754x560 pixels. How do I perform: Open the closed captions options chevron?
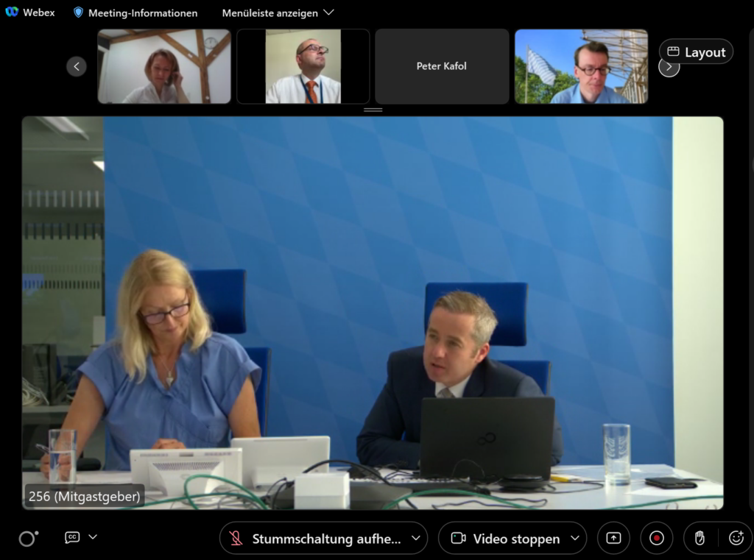tap(93, 537)
